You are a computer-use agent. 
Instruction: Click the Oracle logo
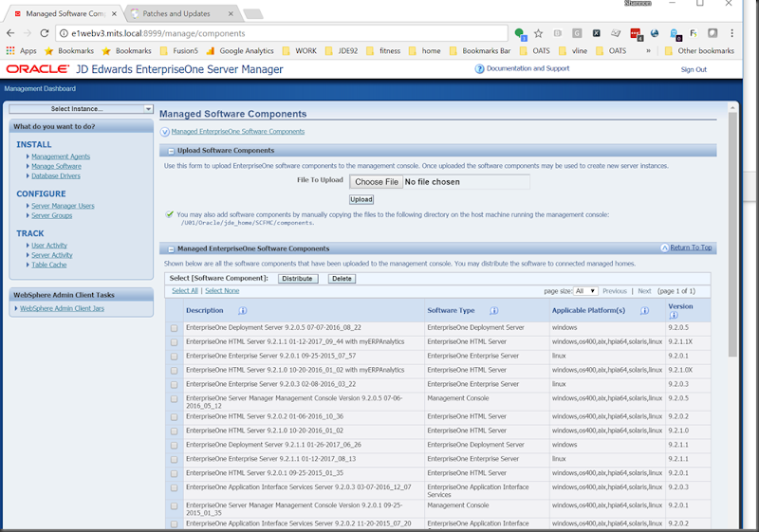[38, 69]
